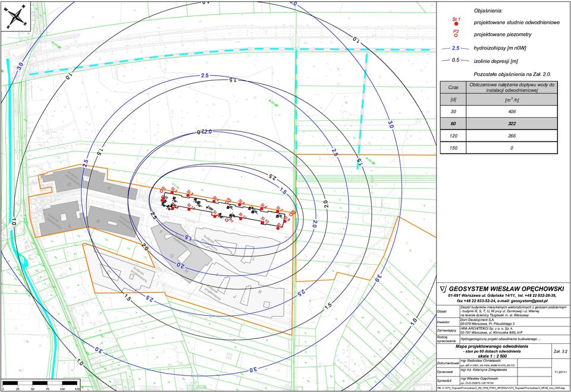Click the 'Zamawiający' row label in title block

point(445,330)
